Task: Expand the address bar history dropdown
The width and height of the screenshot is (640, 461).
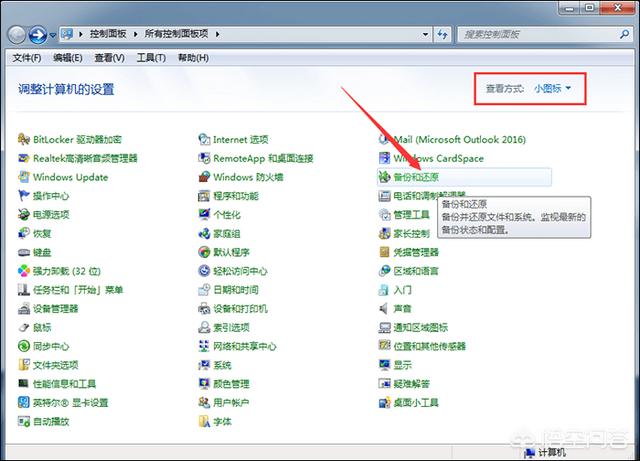Action: pos(425,34)
